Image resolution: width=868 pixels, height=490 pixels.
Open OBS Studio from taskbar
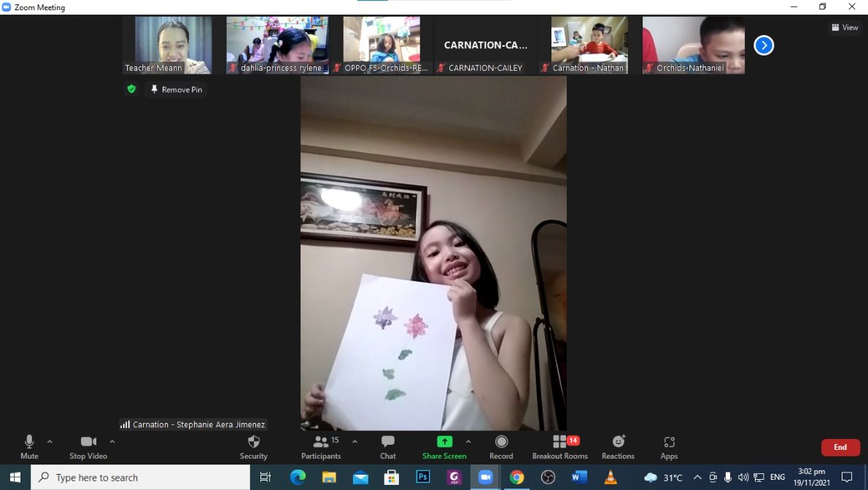click(x=548, y=478)
